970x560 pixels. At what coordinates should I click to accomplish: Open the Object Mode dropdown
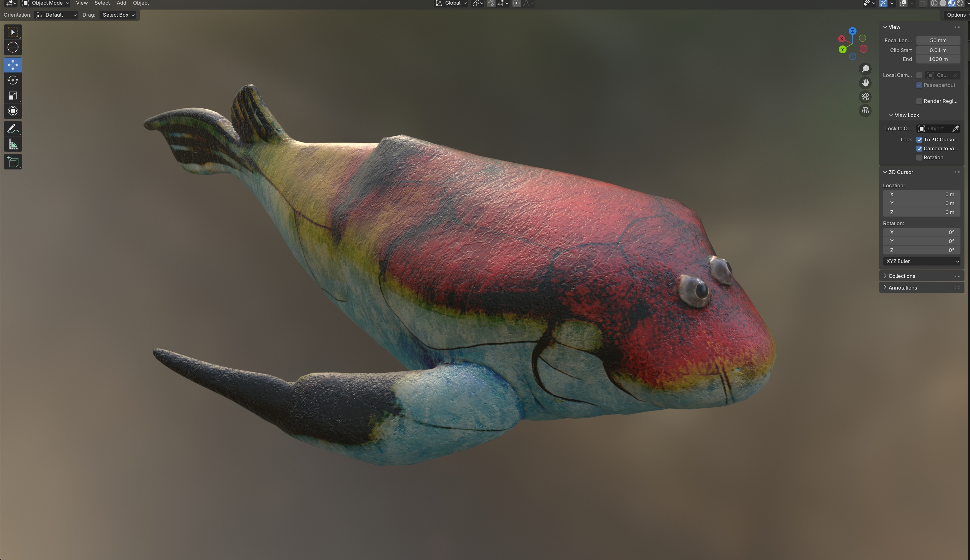coord(46,3)
